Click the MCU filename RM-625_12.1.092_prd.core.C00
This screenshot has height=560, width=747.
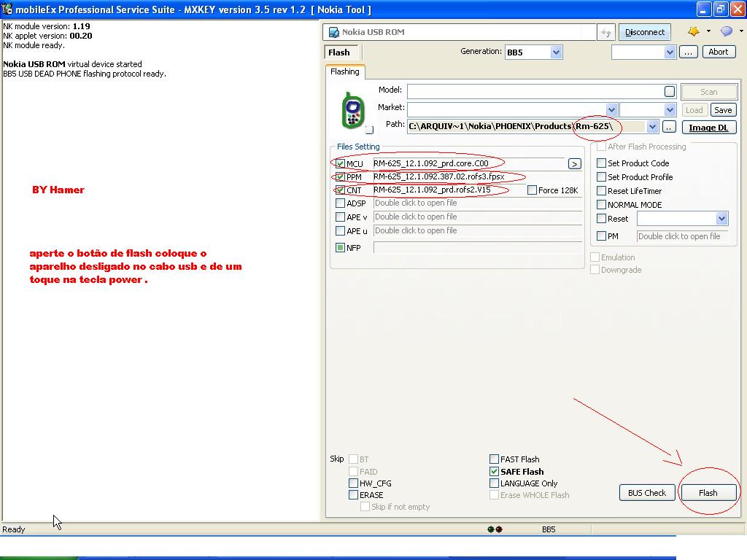point(431,163)
